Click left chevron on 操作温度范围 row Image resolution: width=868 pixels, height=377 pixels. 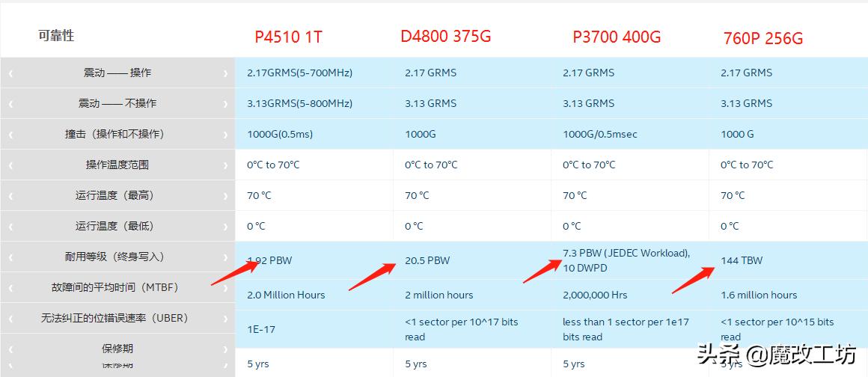click(10, 165)
